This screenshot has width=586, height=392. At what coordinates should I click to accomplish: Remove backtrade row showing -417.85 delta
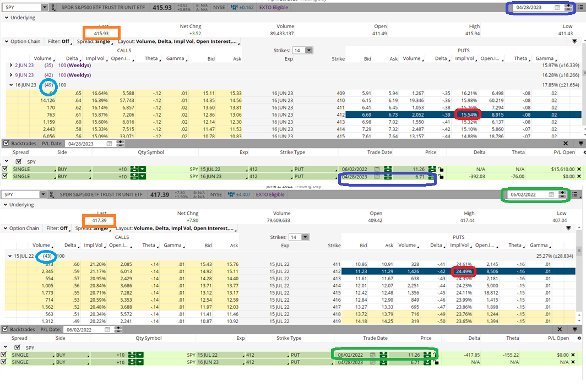(x=573, y=355)
